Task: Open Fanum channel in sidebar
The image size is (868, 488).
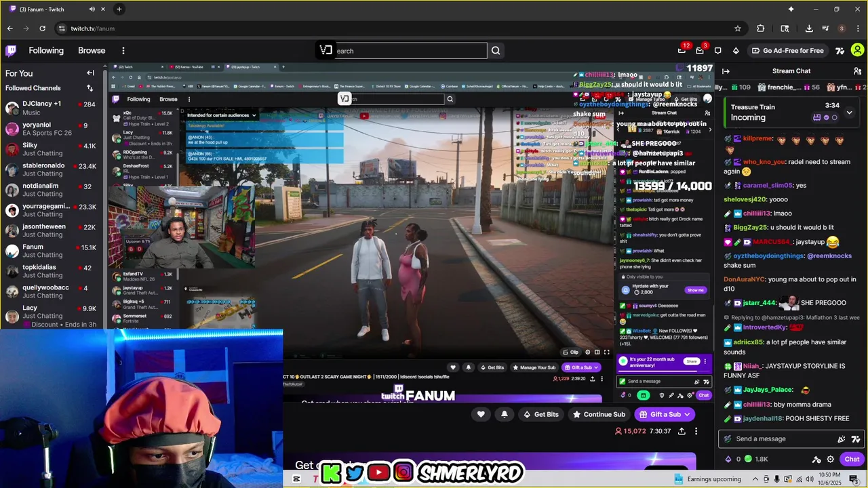Action: (x=51, y=251)
